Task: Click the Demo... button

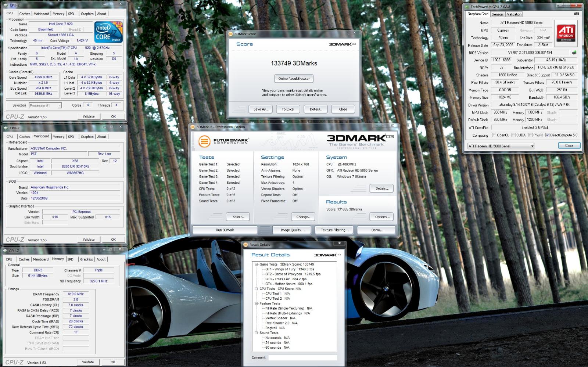Action: pyautogui.click(x=377, y=230)
